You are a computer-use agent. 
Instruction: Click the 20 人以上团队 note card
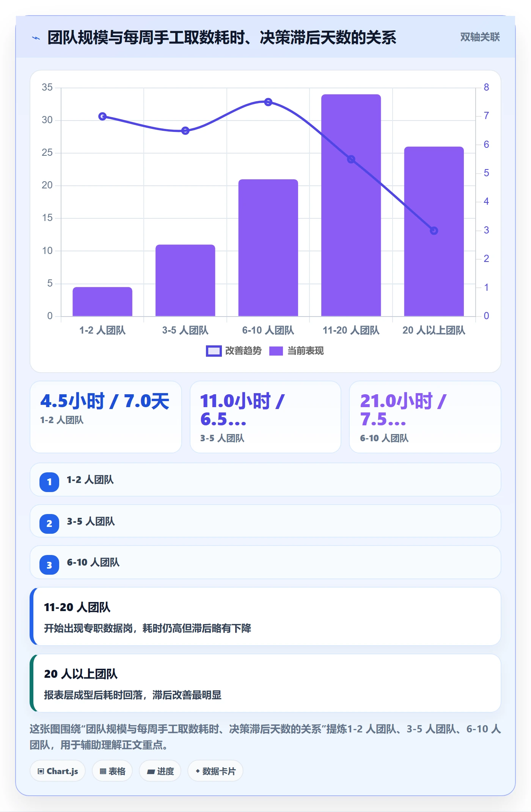point(265,683)
